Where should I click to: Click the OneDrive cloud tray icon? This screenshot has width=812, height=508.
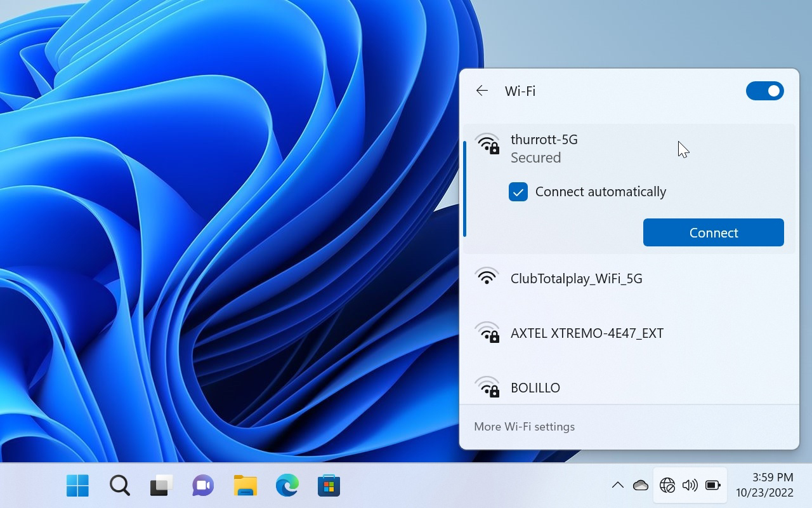coord(641,486)
